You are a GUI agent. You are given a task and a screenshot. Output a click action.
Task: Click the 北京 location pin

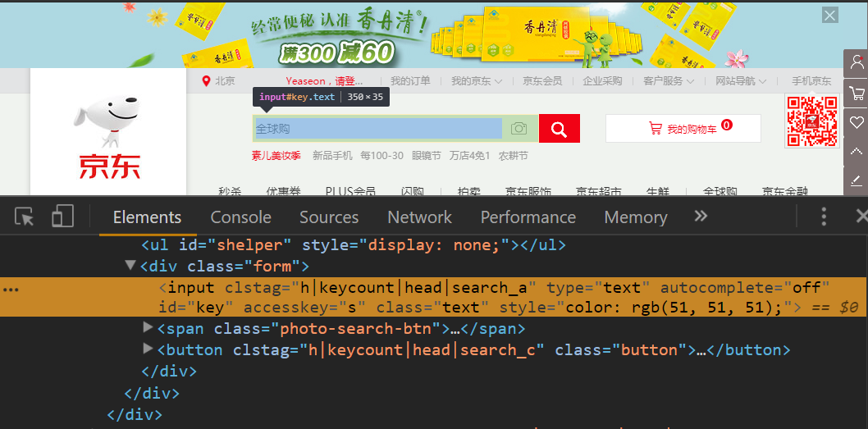[206, 81]
